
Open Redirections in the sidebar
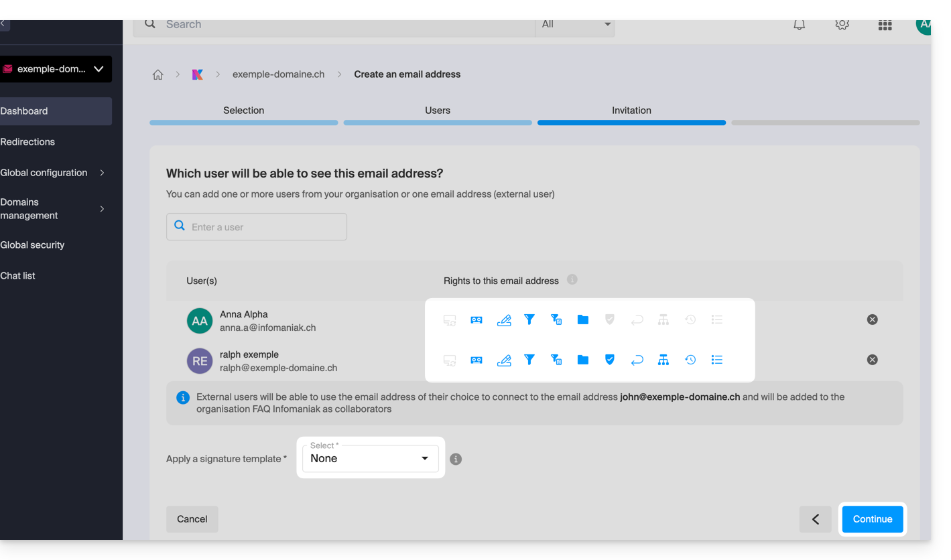click(x=27, y=142)
